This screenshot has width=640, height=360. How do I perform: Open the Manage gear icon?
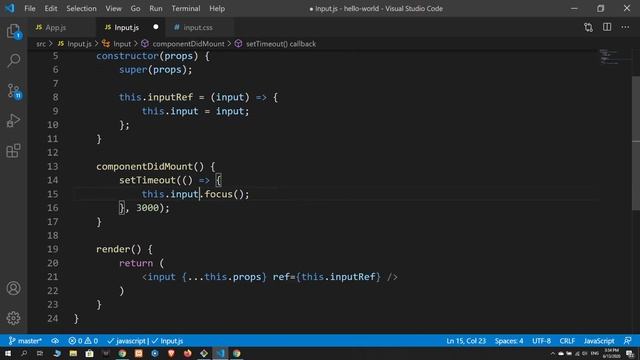(x=13, y=318)
